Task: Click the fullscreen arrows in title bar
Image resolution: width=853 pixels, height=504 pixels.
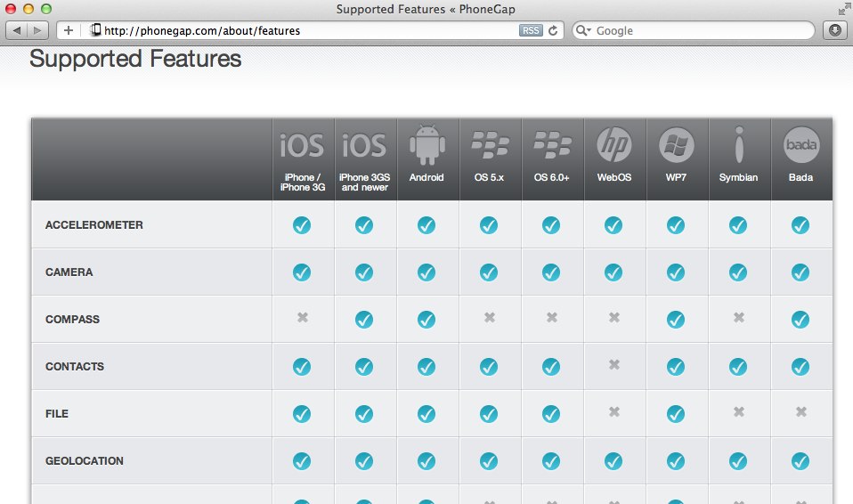Action: pos(844,9)
